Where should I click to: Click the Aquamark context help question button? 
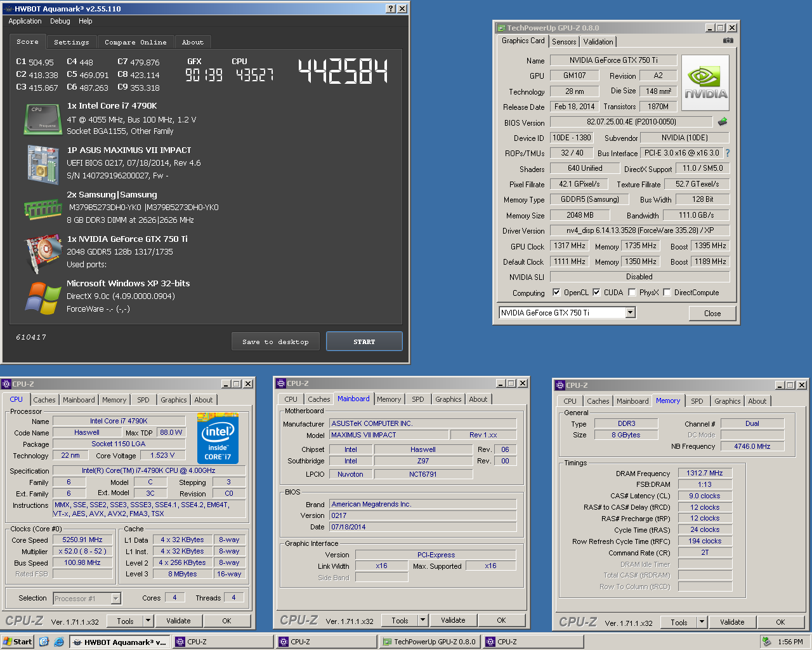pos(391,9)
